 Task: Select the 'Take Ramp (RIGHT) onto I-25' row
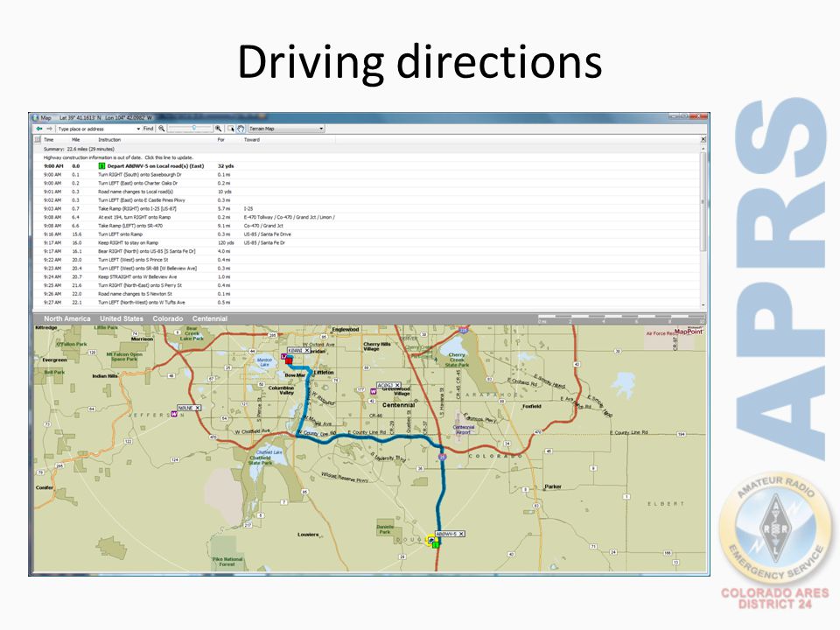(367, 209)
